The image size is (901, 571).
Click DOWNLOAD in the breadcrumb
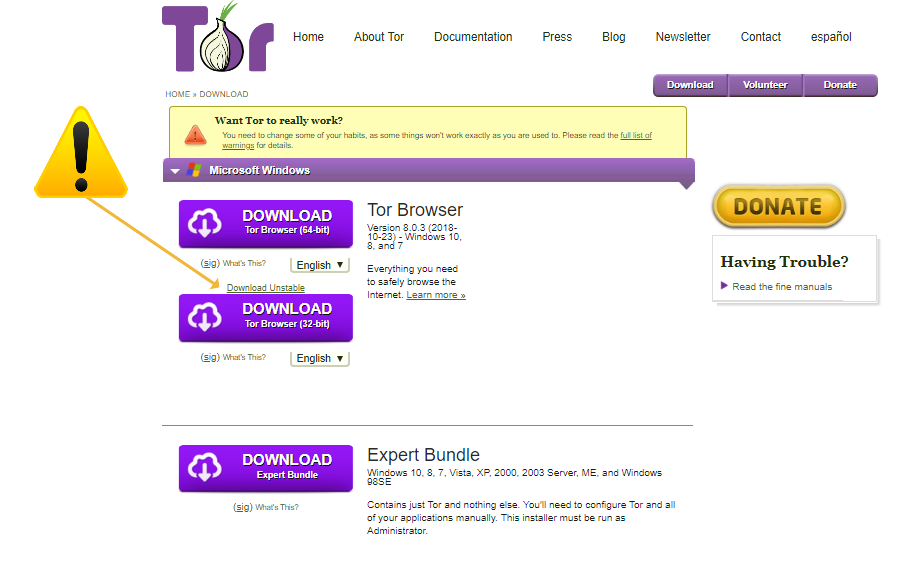224,94
